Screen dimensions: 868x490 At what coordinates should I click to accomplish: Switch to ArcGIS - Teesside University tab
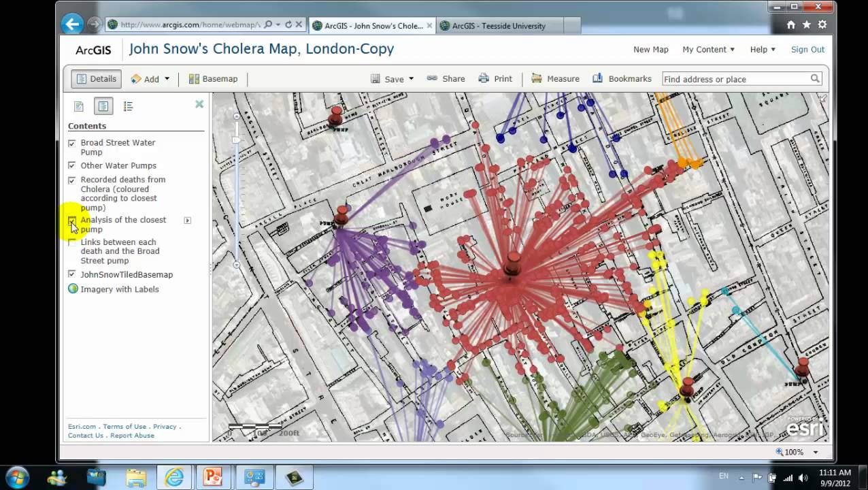click(x=499, y=26)
